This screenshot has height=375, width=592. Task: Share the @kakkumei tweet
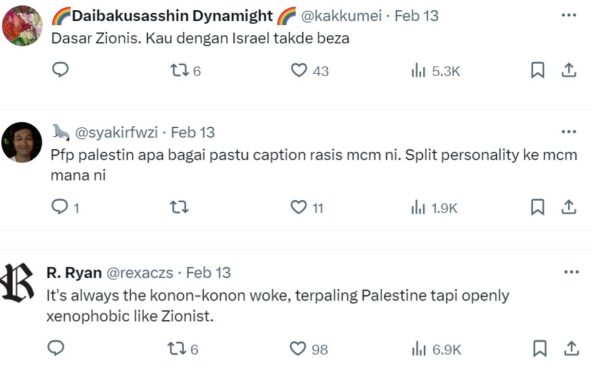[569, 70]
